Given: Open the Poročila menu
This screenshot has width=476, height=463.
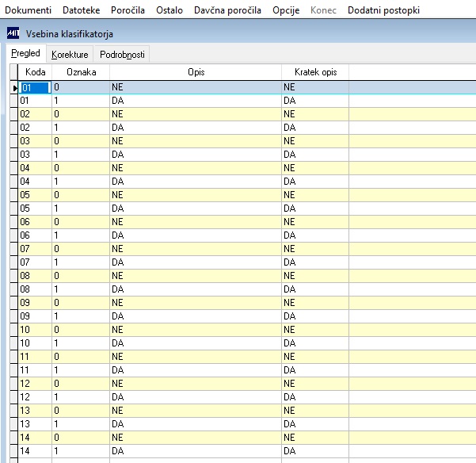Looking at the screenshot, I should click(128, 10).
